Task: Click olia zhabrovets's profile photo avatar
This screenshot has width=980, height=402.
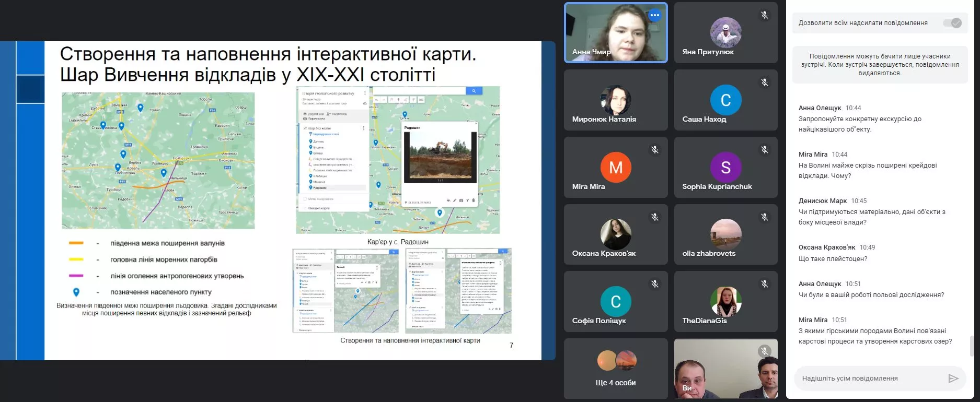Action: point(725,234)
